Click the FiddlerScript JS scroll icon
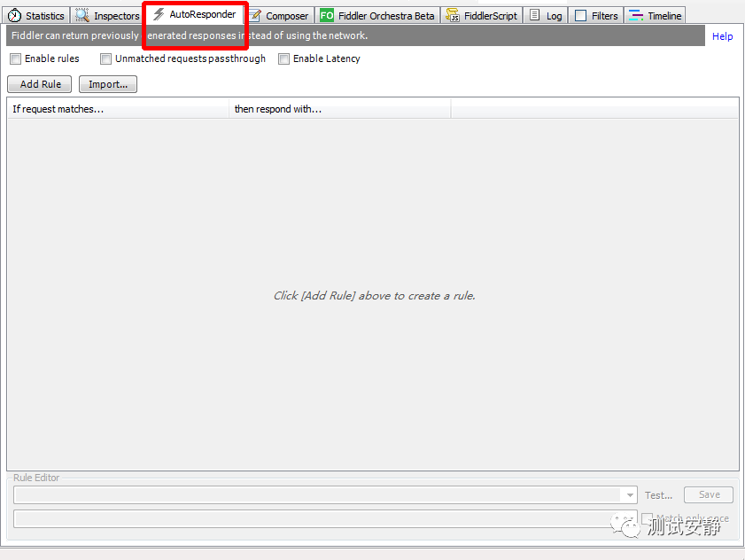Screen dimensions: 745x560 (453, 15)
